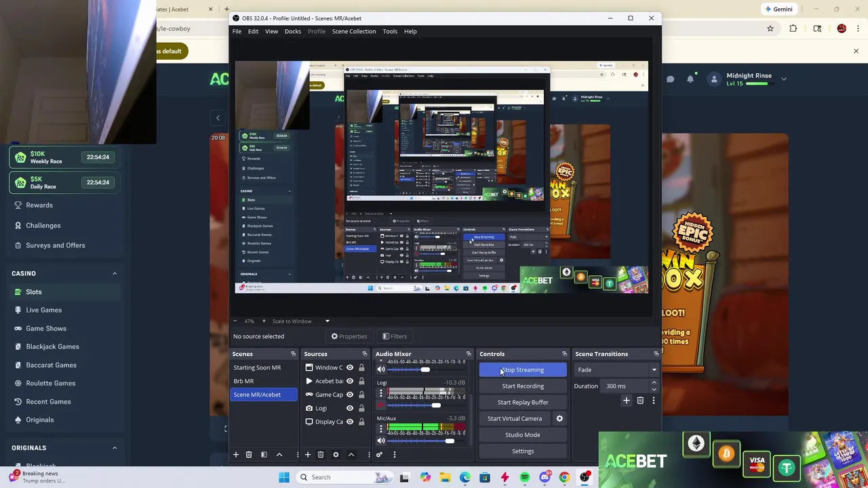Pop out the Scenes dock

coord(293,354)
